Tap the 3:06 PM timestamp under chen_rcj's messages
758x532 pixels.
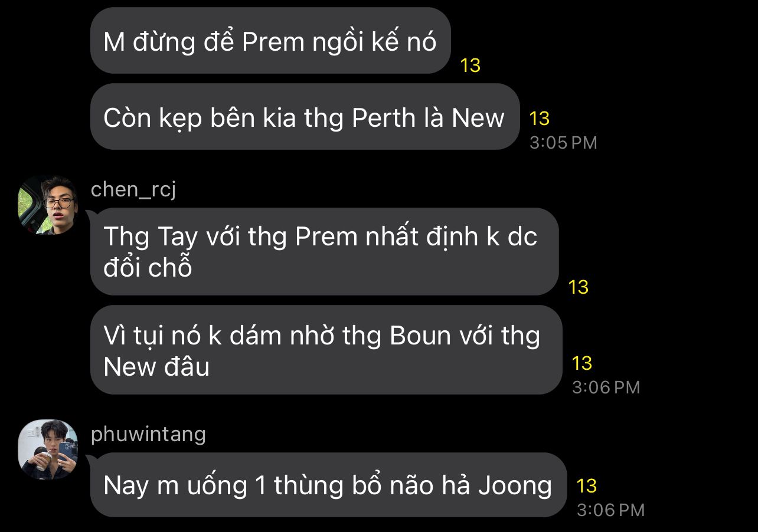tap(606, 387)
